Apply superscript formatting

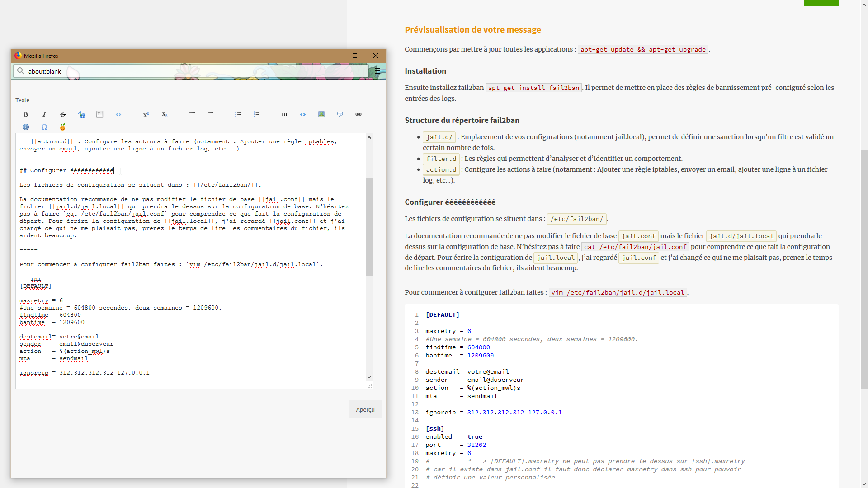coord(146,114)
